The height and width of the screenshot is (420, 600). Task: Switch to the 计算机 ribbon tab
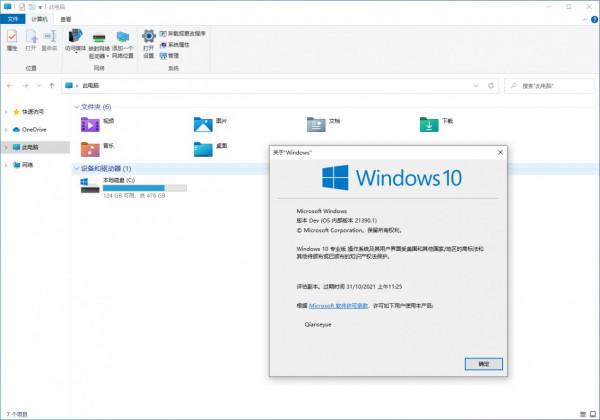point(39,19)
